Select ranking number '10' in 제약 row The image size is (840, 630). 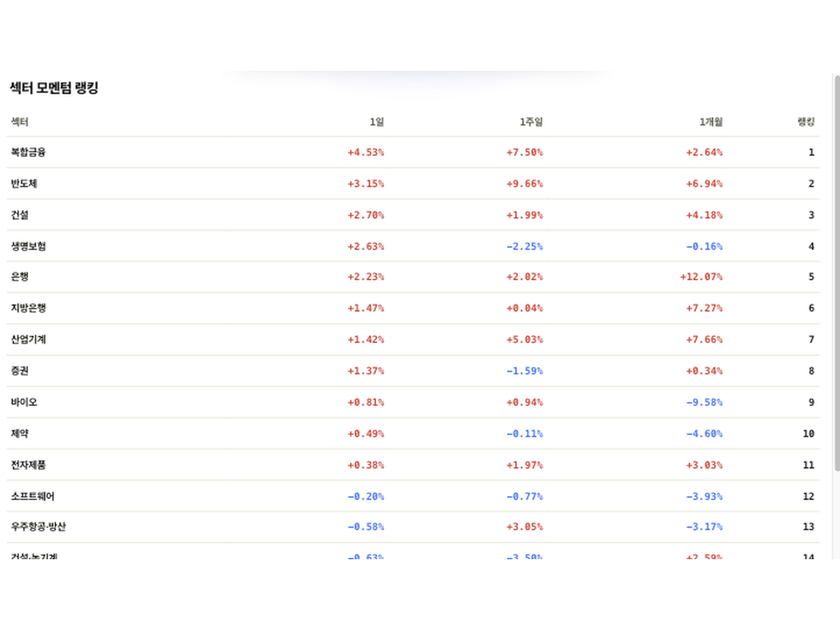coord(809,433)
